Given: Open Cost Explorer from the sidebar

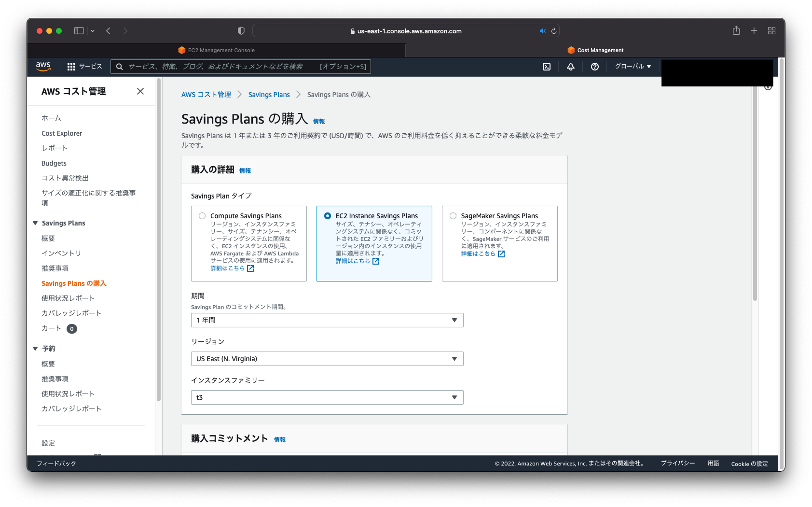Looking at the screenshot, I should [x=61, y=133].
